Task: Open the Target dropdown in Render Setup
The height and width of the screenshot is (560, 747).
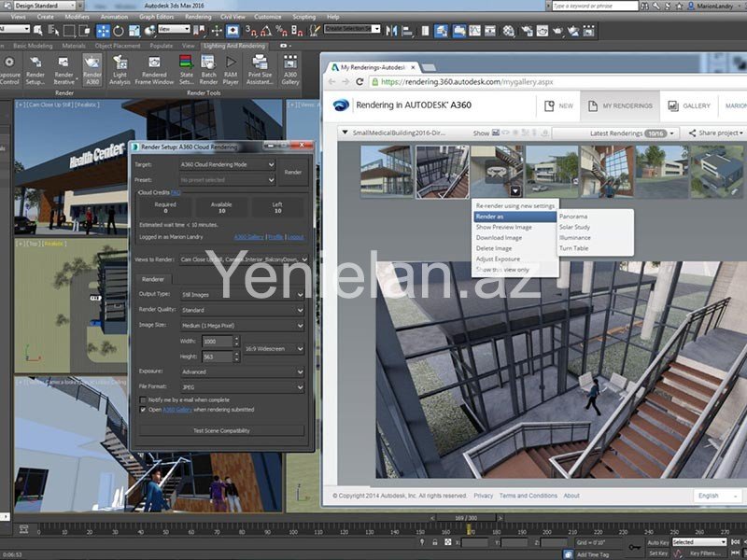Action: [x=227, y=165]
